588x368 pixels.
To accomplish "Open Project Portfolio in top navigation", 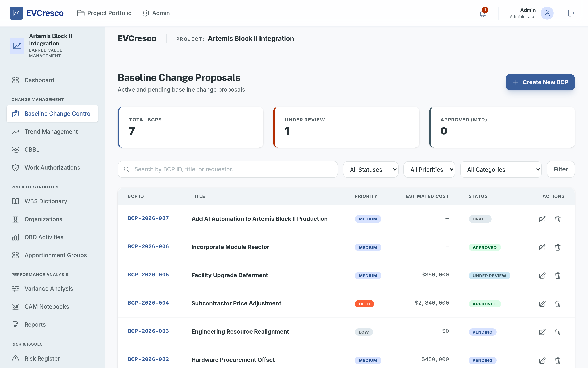I will pos(104,13).
